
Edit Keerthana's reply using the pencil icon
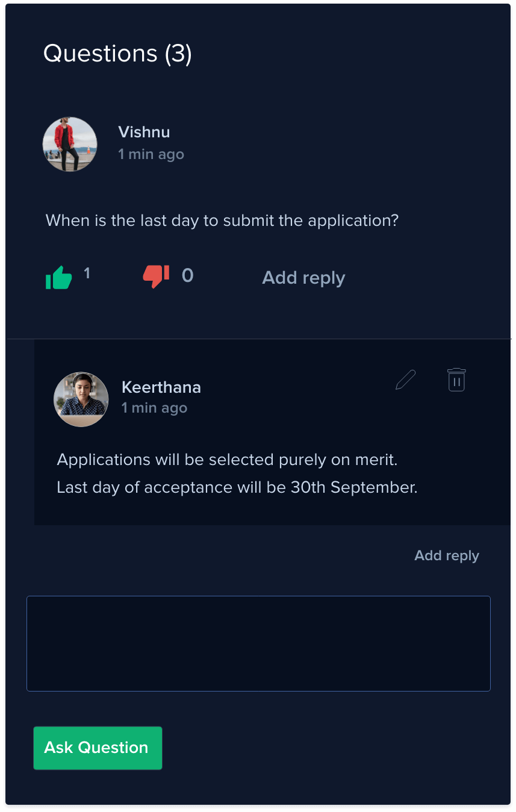406,380
